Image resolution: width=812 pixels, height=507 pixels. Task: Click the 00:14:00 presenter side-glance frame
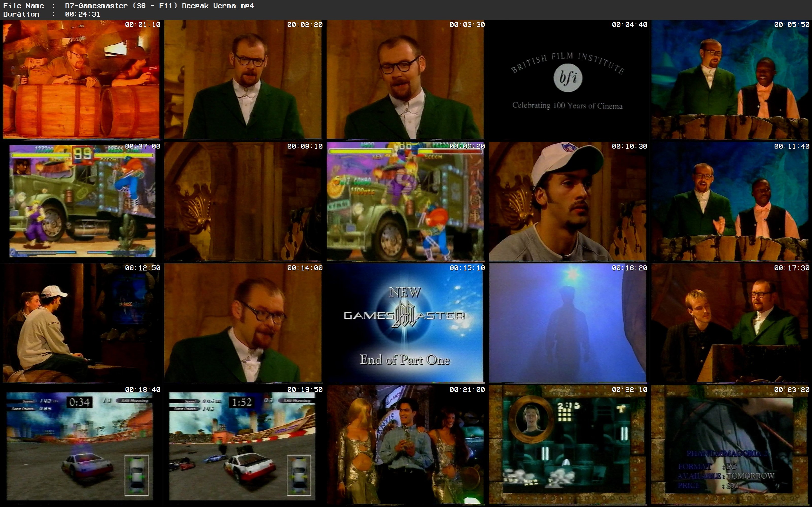(x=243, y=323)
